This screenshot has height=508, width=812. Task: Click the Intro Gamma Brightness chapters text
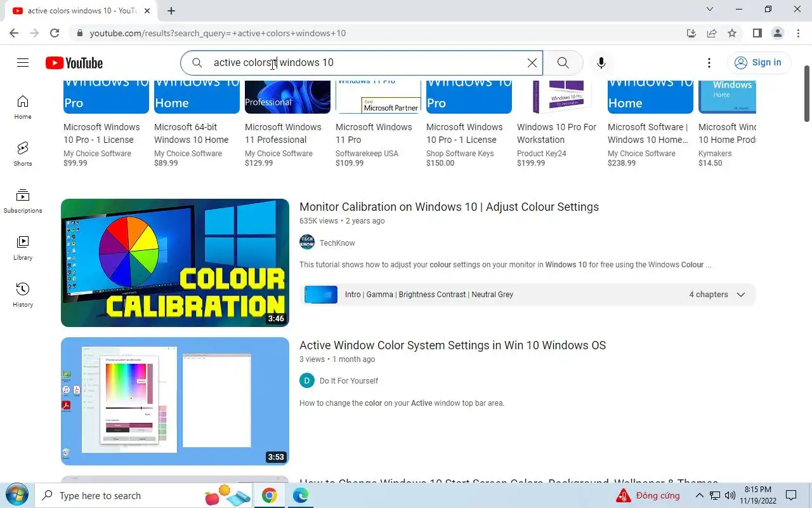pyautogui.click(x=429, y=295)
